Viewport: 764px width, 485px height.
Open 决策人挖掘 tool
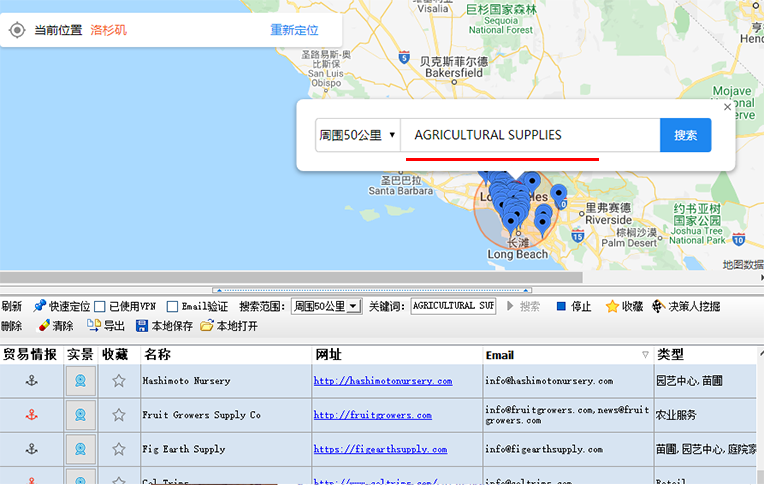659,306
